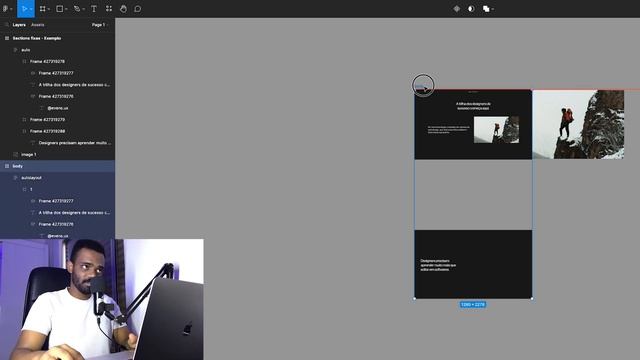Open the Pen tool dropdown arrow
The width and height of the screenshot is (640, 360).
pos(83,9)
